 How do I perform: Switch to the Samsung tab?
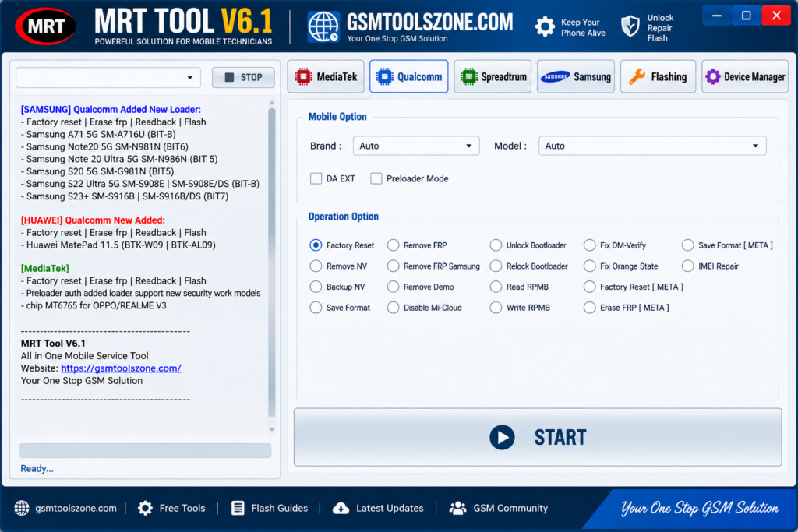(x=576, y=77)
